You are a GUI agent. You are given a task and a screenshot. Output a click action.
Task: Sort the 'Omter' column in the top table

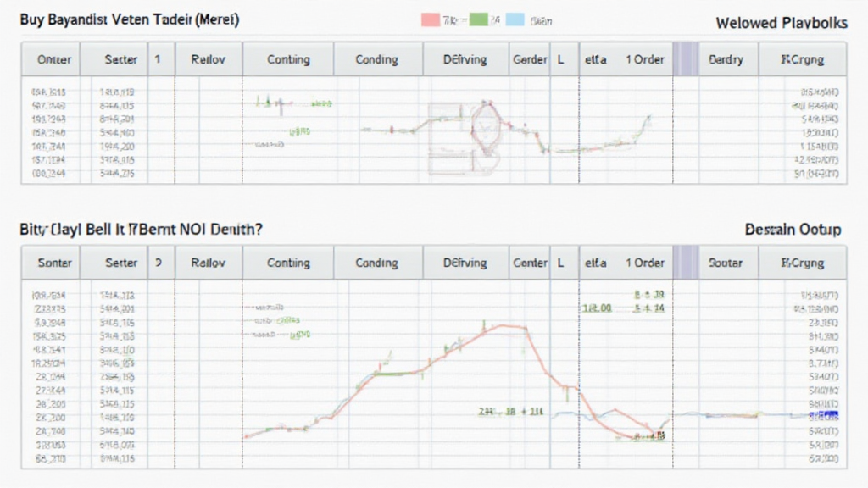pos(53,59)
